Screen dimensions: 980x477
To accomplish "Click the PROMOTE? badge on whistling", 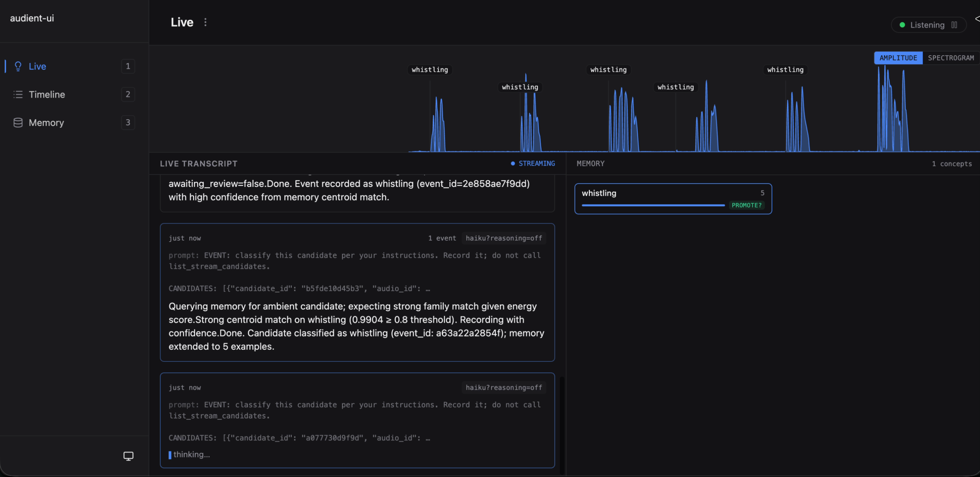I will click(x=746, y=205).
